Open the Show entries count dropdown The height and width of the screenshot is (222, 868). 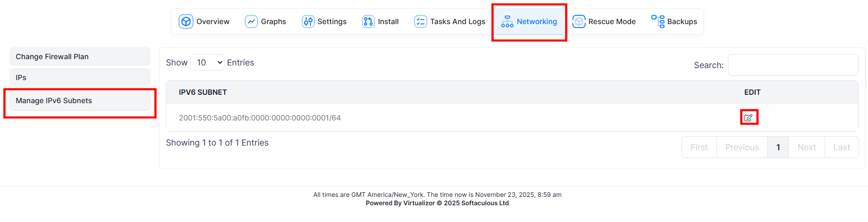pyautogui.click(x=207, y=62)
